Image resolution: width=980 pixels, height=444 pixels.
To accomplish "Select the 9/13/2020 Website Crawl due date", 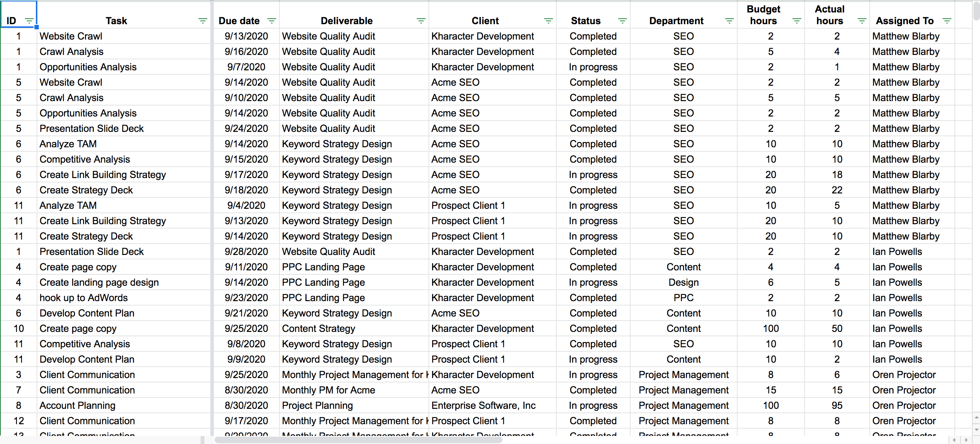I will 246,36.
